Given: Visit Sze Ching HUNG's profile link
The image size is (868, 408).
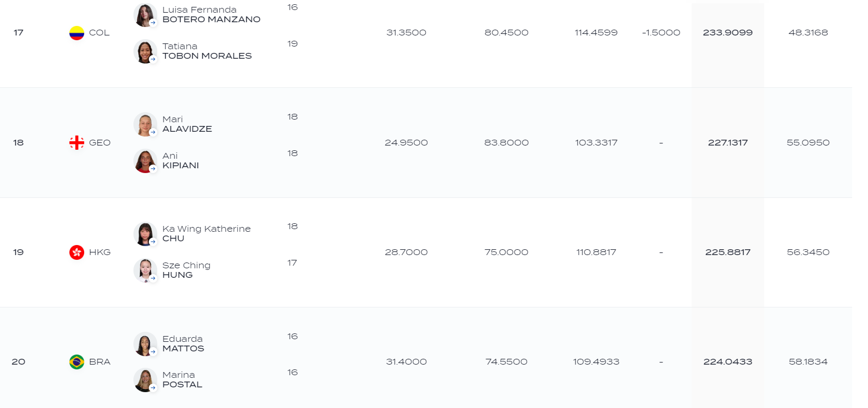Looking at the screenshot, I should coord(186,270).
